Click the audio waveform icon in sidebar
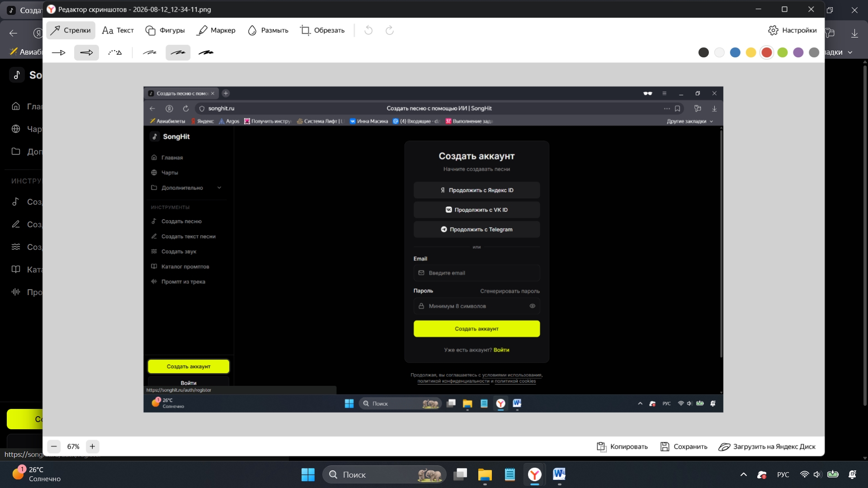Image resolution: width=868 pixels, height=488 pixels. pos(16,292)
